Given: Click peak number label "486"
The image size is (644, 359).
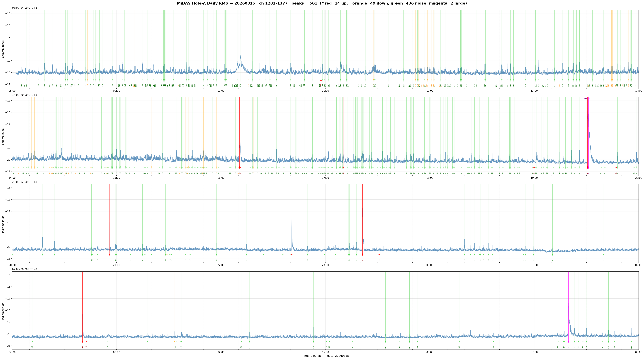Looking at the screenshot, I should click(418, 347).
